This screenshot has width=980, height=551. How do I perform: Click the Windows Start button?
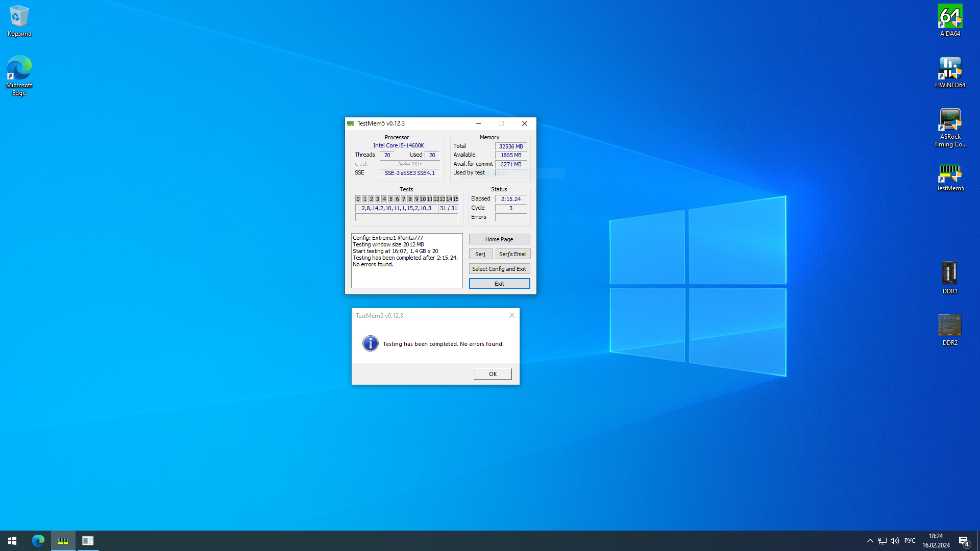pos(12,540)
